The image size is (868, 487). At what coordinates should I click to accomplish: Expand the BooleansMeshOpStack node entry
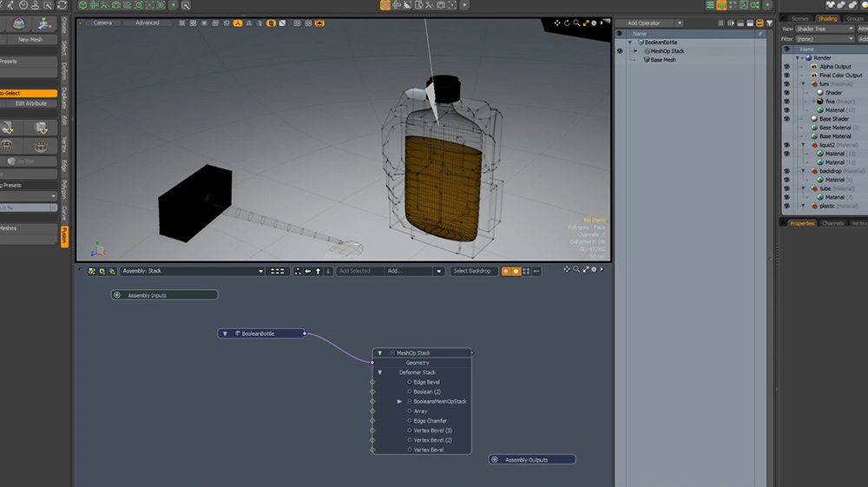pos(399,402)
